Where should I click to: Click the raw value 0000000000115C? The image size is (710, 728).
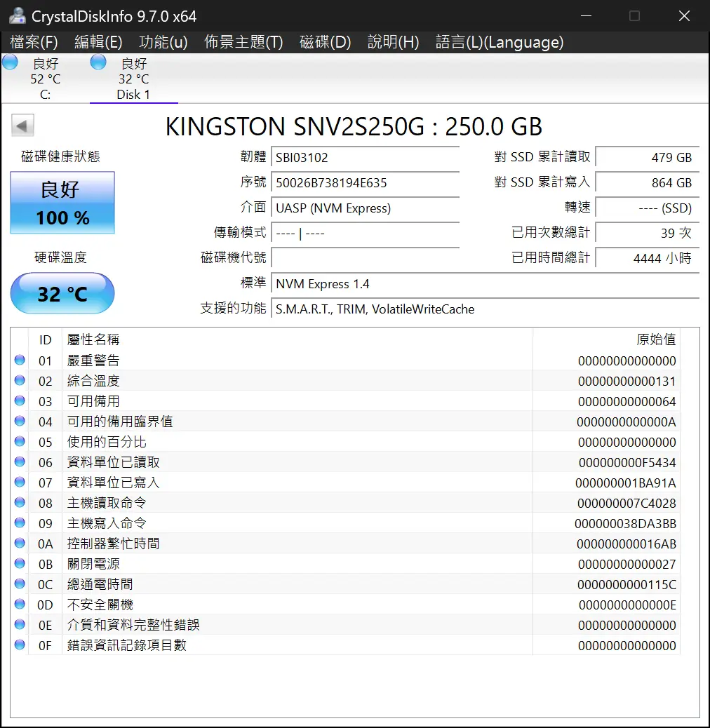(x=627, y=584)
